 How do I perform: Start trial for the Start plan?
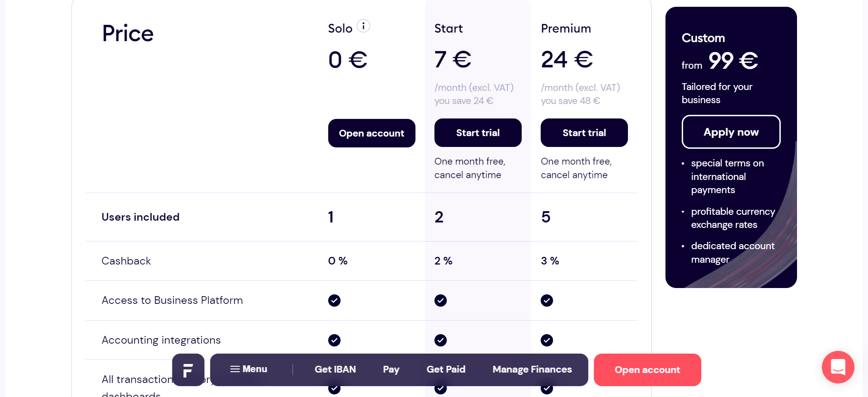(478, 133)
